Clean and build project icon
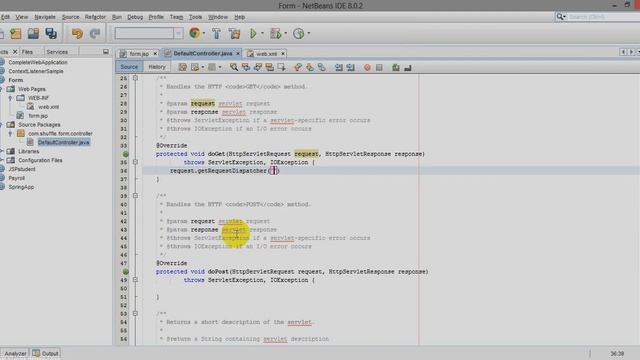640x360 pixels. tap(235, 33)
